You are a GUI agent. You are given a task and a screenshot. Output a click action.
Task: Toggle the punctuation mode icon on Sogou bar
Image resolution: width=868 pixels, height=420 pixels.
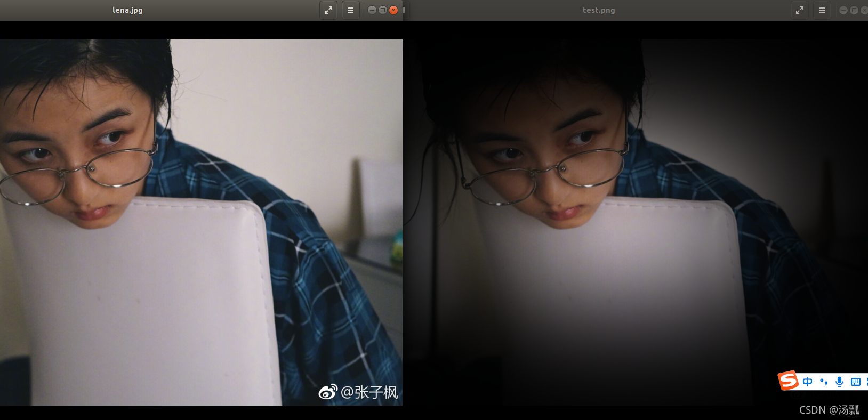(824, 382)
